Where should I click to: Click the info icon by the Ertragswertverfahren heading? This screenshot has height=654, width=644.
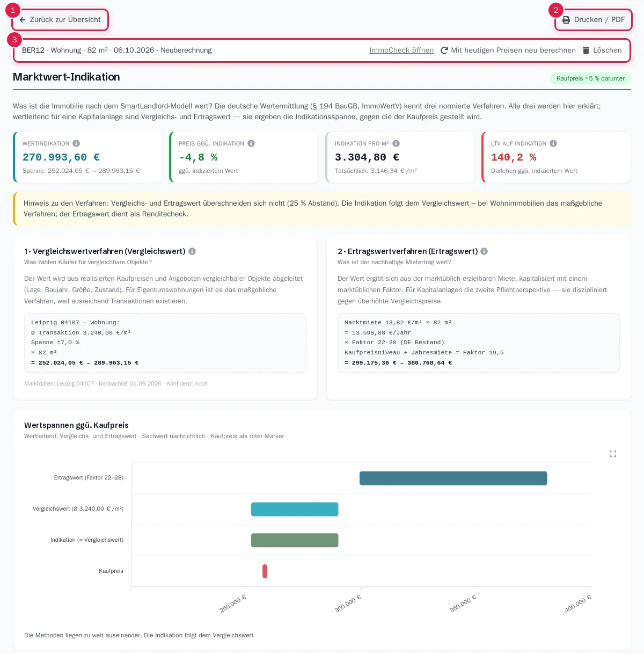coord(484,251)
